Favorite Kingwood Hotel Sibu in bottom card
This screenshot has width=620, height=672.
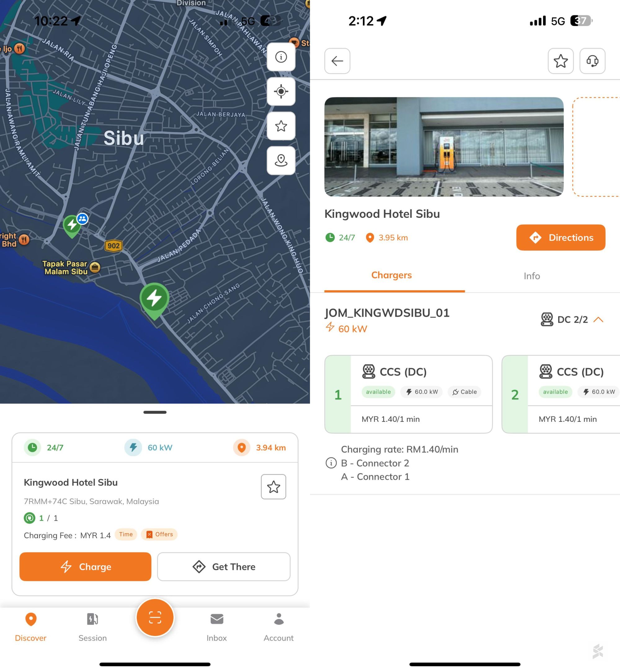coord(273,486)
